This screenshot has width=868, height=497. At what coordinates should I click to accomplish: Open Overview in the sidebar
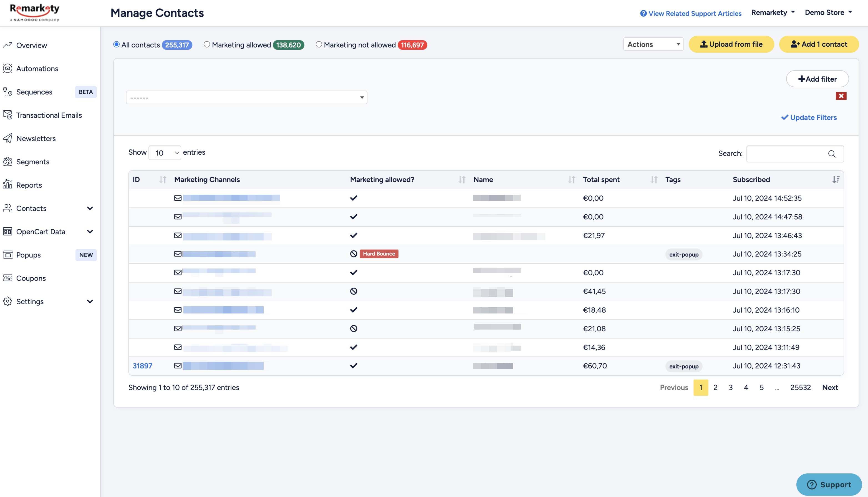click(32, 45)
